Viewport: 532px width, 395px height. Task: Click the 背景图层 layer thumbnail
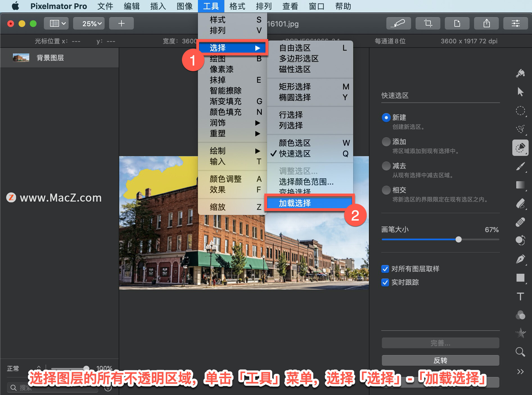[21, 57]
